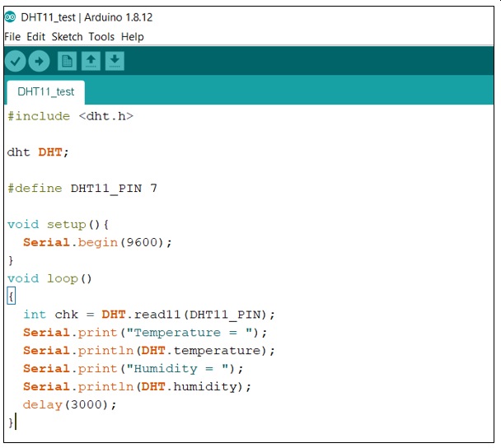This screenshot has height=448, width=501.
Task: Click the 'Serial.print("Humidity = ")' line
Action: coord(133,369)
